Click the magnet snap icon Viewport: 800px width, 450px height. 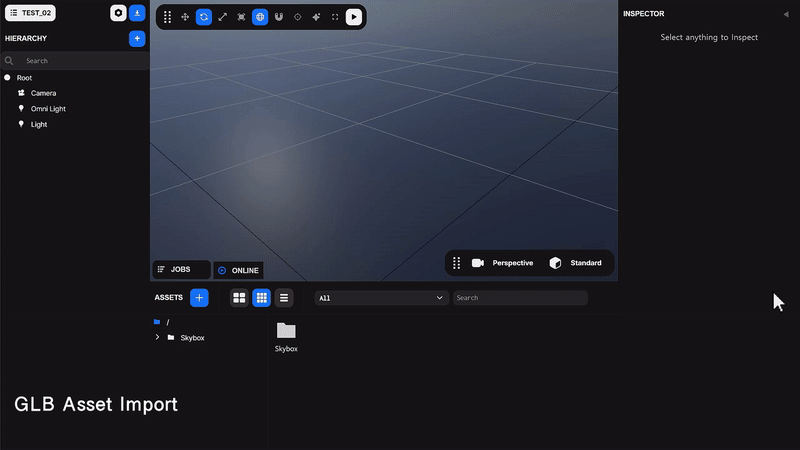coord(278,17)
